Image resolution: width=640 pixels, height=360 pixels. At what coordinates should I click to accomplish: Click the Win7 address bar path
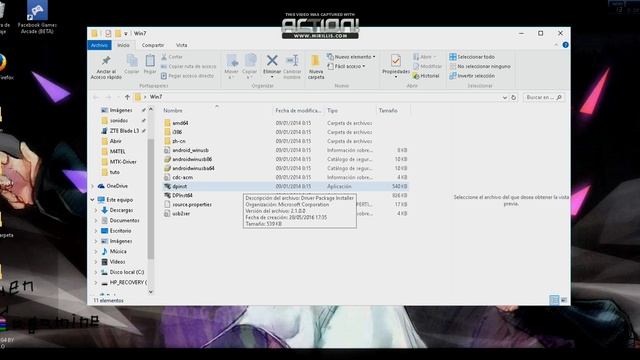click(x=156, y=97)
